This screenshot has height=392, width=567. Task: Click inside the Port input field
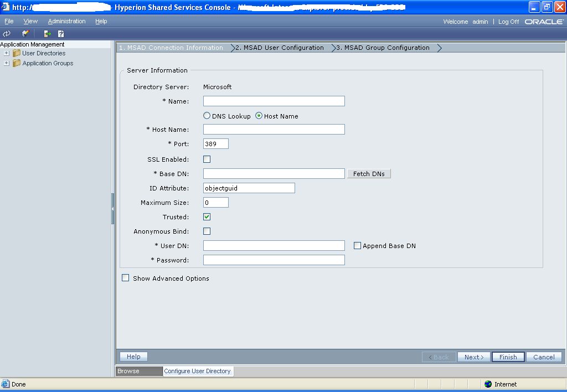coord(215,143)
